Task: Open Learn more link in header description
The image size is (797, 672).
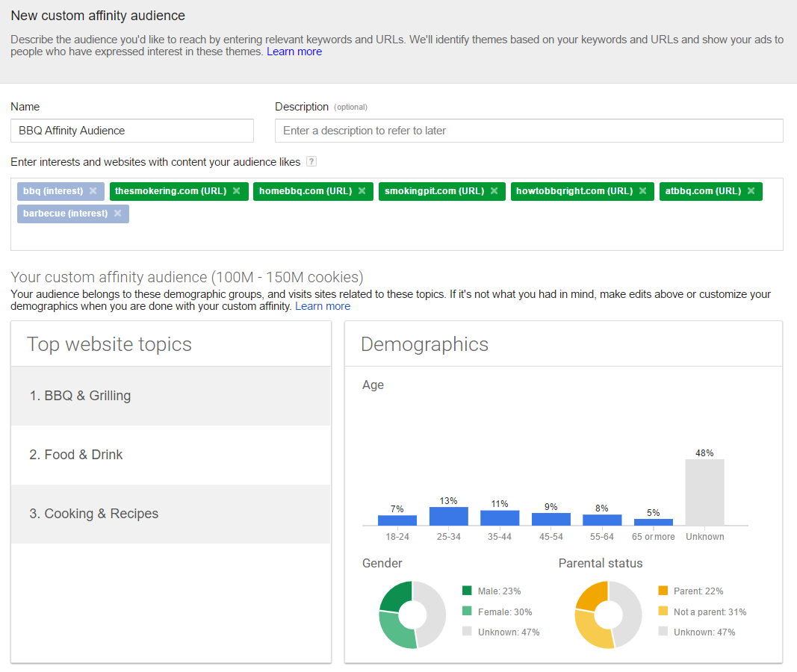Action: click(x=294, y=52)
